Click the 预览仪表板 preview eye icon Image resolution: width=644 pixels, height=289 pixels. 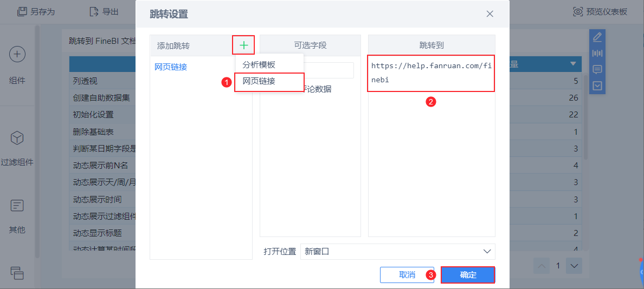(x=578, y=11)
